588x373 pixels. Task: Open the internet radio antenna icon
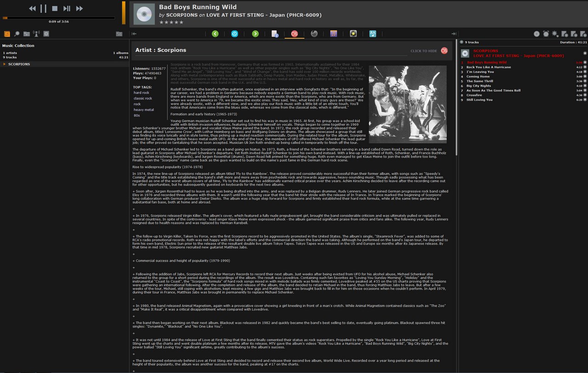tap(36, 34)
